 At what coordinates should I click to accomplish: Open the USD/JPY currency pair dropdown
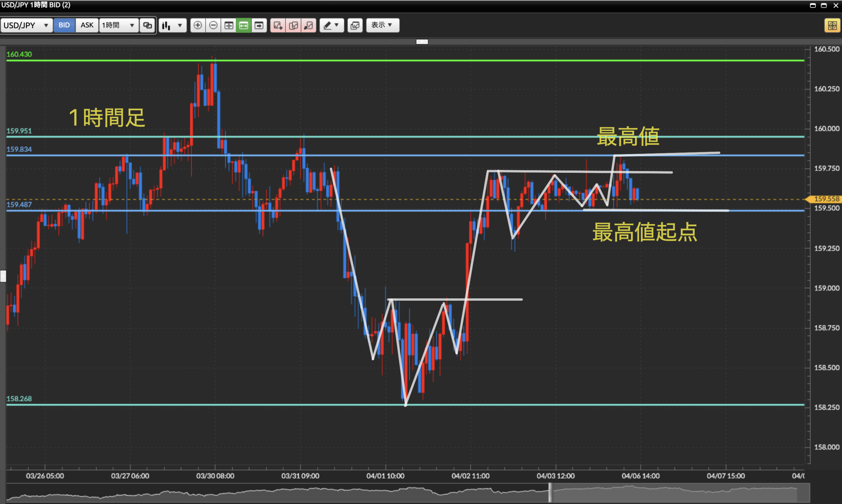pos(27,25)
